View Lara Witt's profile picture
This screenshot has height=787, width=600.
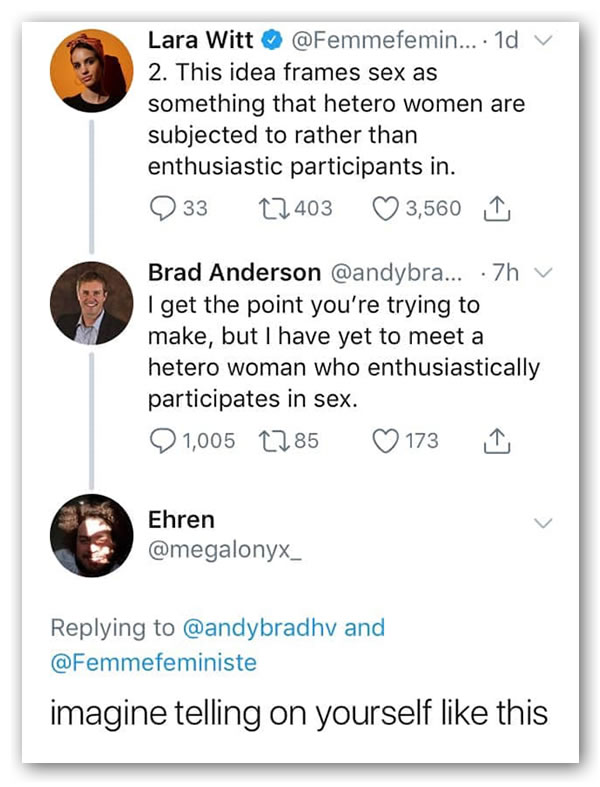pos(91,71)
